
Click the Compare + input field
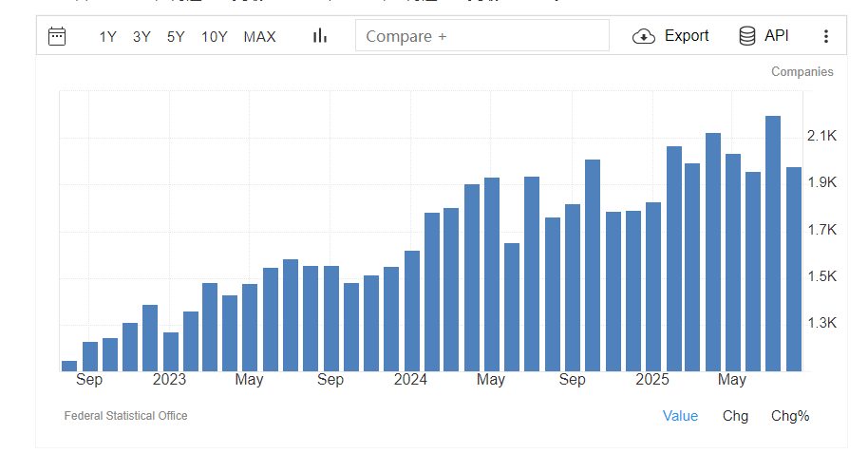point(481,36)
